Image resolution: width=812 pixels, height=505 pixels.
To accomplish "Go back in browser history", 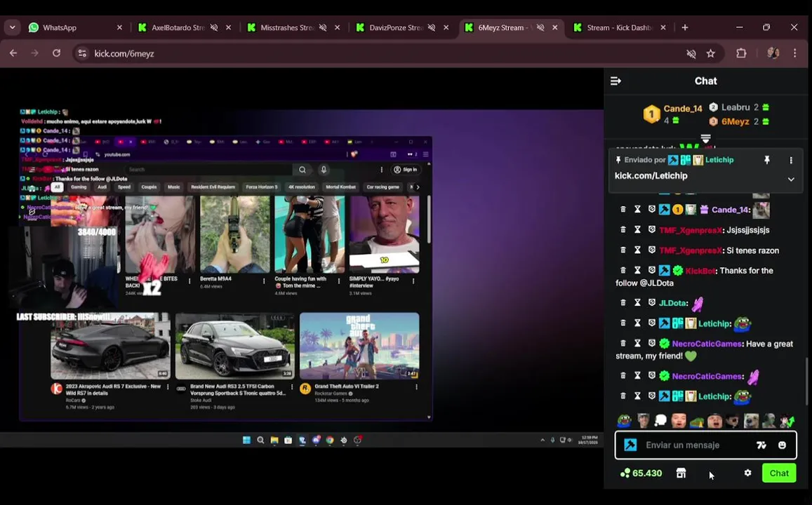I will (x=13, y=53).
